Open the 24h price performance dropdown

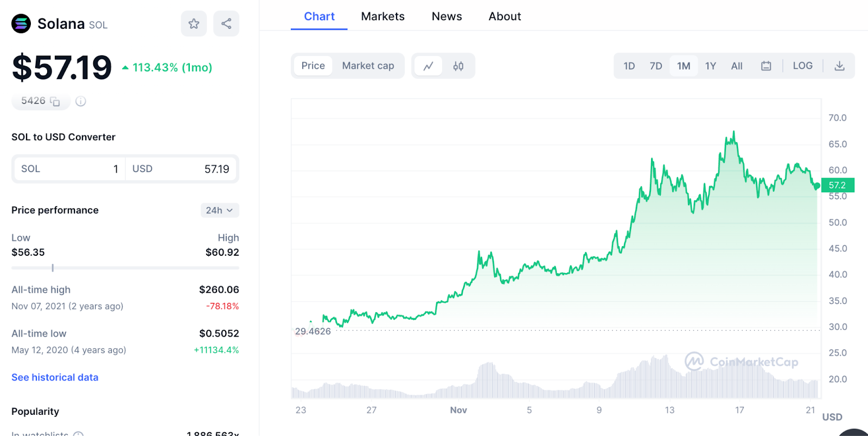220,210
